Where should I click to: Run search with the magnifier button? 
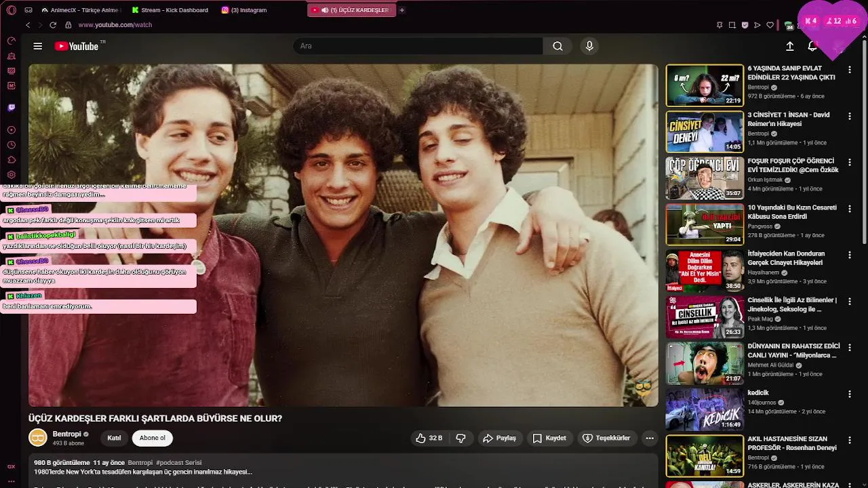557,46
